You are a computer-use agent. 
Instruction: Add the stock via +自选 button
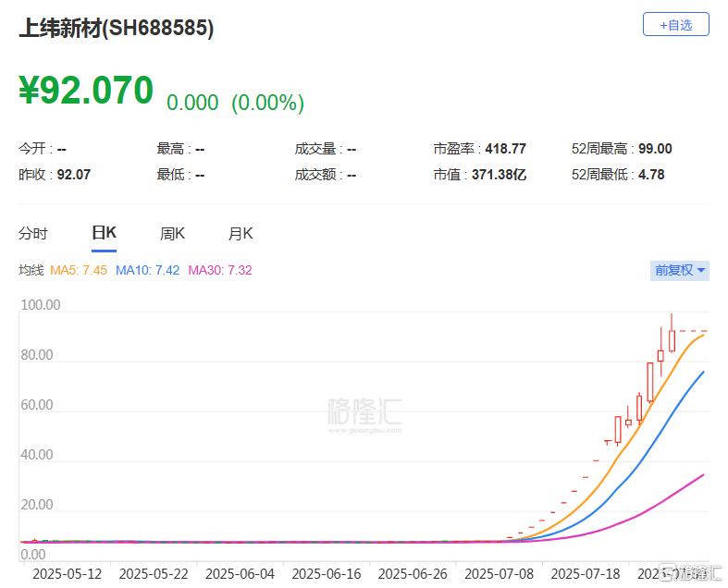click(675, 24)
